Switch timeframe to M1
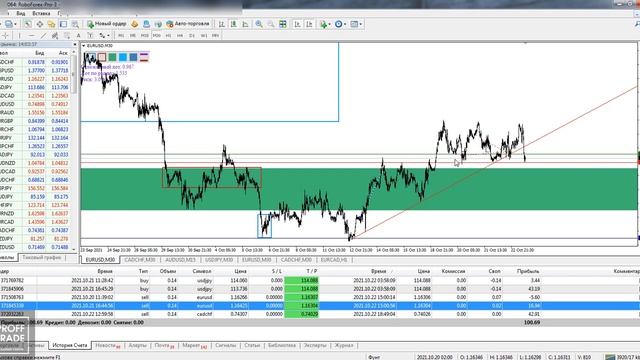The height and width of the screenshot is (360, 640). point(121,36)
